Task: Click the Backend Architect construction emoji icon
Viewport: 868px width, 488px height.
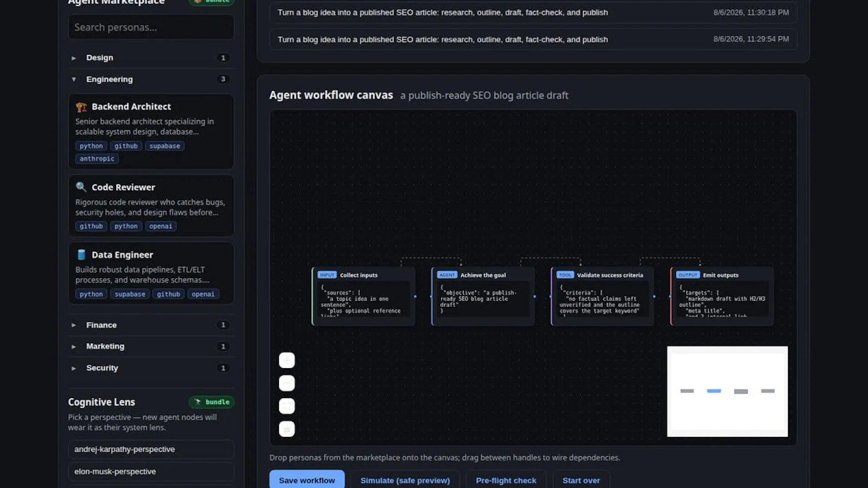Action: [x=81, y=107]
